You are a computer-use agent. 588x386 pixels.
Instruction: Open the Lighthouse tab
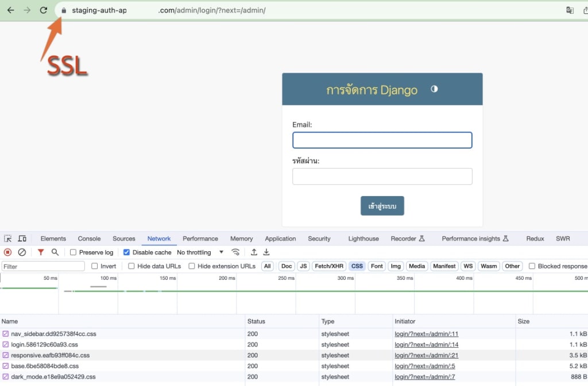(363, 239)
